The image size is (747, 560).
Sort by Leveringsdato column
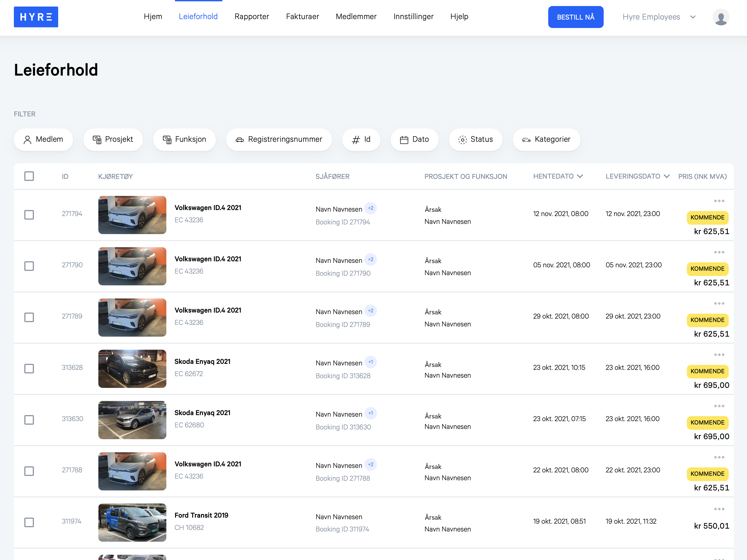(x=637, y=176)
